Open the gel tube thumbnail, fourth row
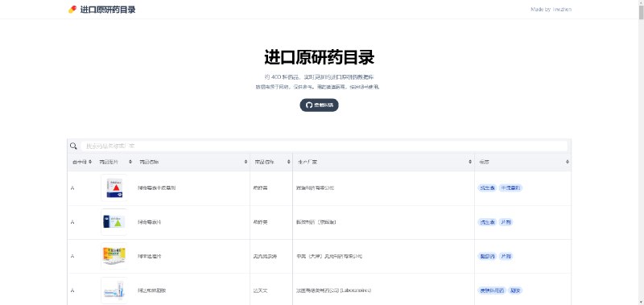The width and height of the screenshot is (644, 305). (114, 291)
